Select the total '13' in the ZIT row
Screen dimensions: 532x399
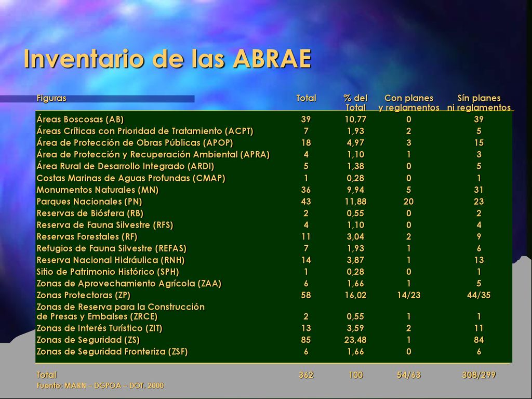306,328
